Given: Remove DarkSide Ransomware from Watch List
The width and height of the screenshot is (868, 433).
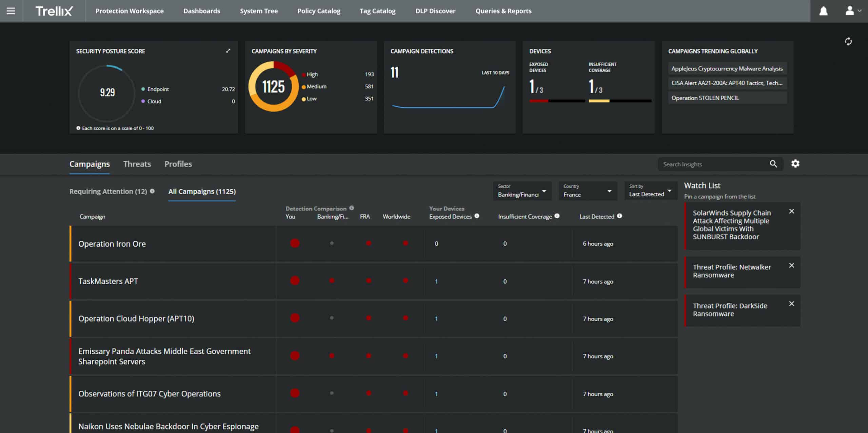Looking at the screenshot, I should [x=791, y=304].
